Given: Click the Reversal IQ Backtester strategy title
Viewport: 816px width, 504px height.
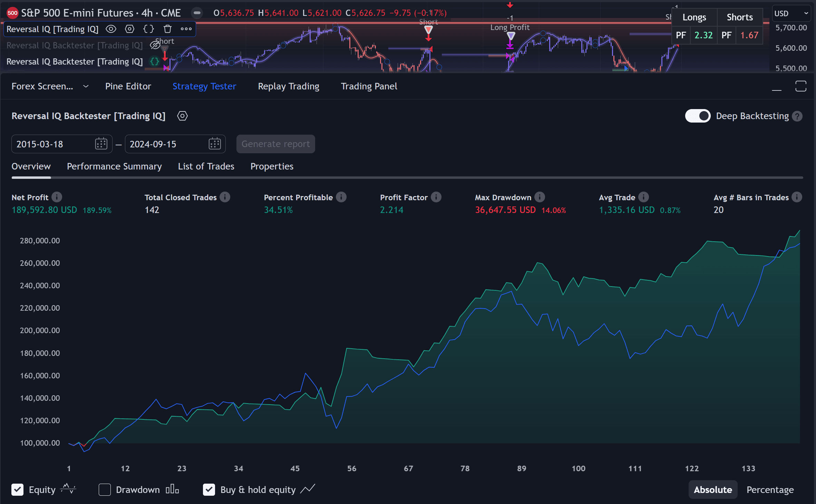Looking at the screenshot, I should 88,116.
